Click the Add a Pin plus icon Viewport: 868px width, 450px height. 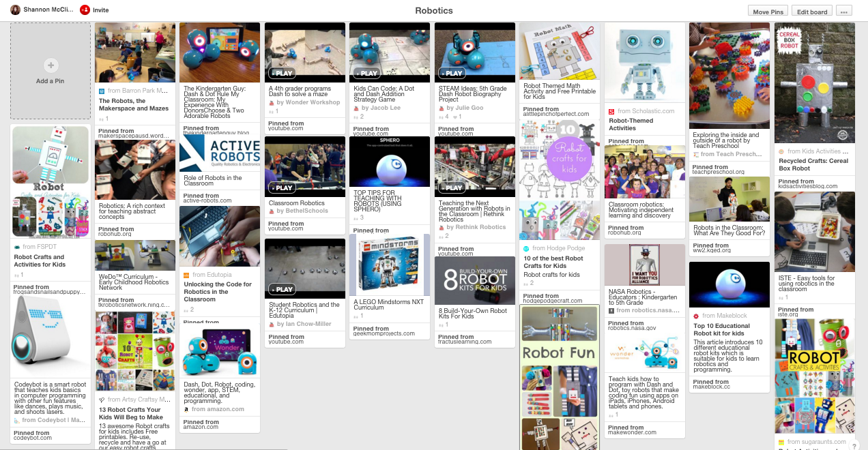[x=50, y=65]
